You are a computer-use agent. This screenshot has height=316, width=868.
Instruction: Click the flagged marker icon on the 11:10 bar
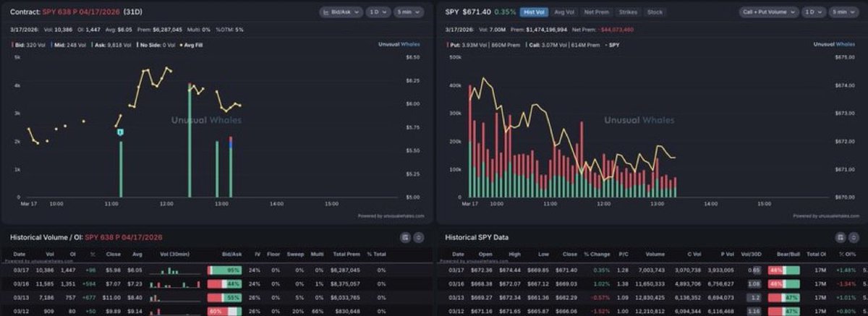pyautogui.click(x=120, y=132)
